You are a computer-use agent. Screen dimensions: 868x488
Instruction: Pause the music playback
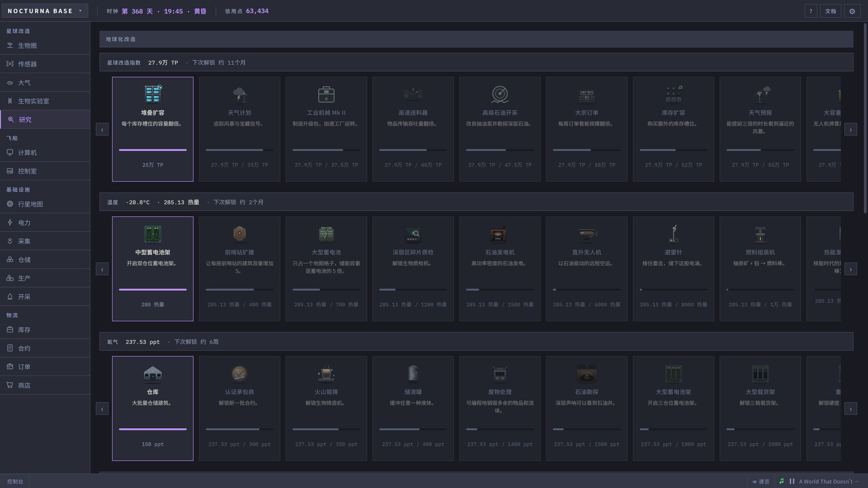(x=792, y=481)
